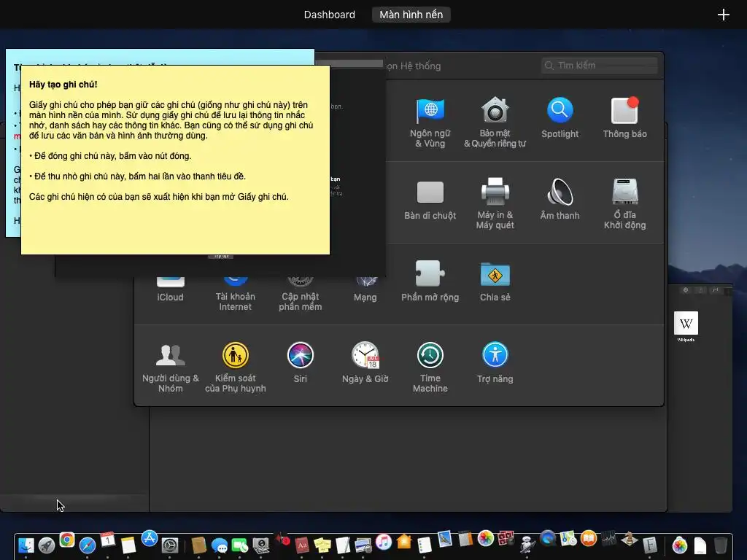
Task: Add a new desktop space
Action: pos(723,15)
